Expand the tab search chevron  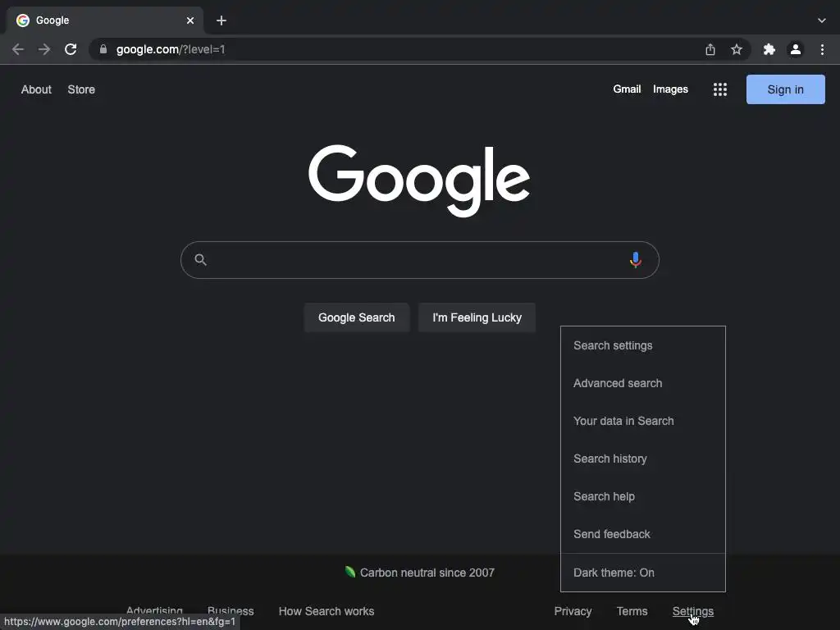tap(821, 21)
